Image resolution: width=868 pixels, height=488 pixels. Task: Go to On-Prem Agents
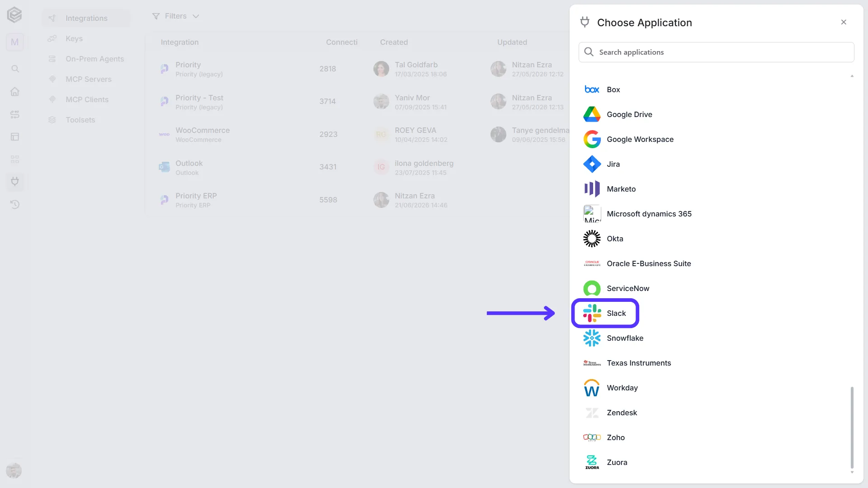click(86, 59)
